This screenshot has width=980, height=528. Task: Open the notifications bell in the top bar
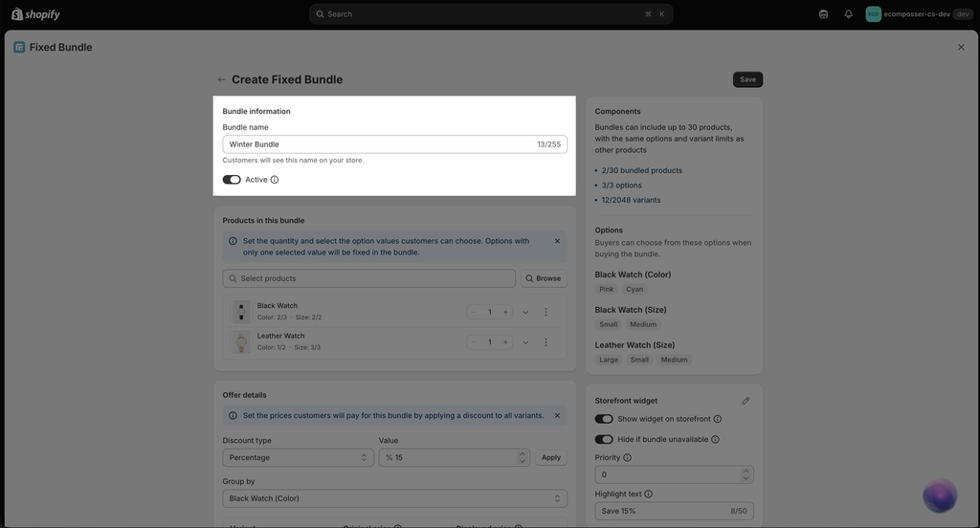[848, 13]
